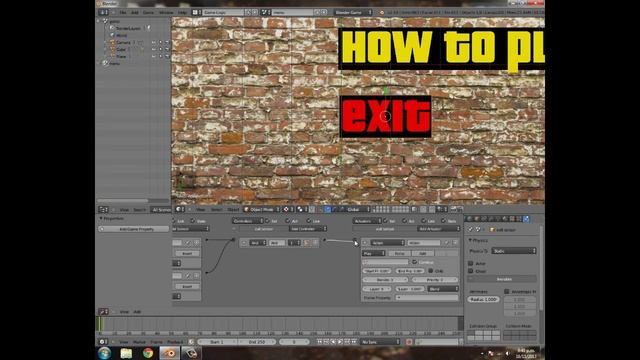
Task: Pin the first sensor block
Action: (x=188, y=243)
